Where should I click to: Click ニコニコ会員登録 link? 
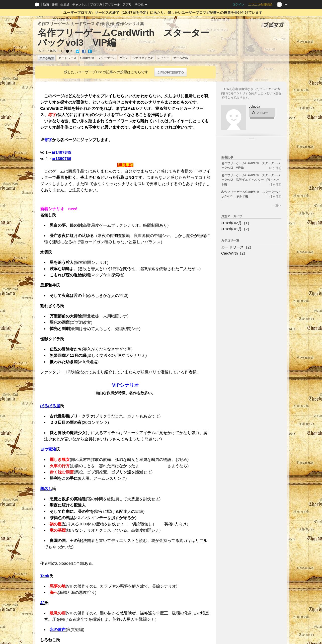coord(260,5)
